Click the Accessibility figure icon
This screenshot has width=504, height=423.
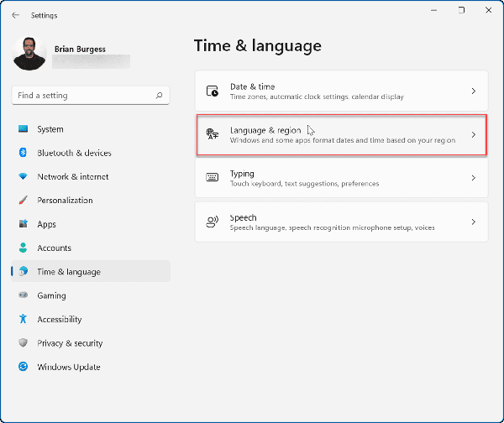24,319
